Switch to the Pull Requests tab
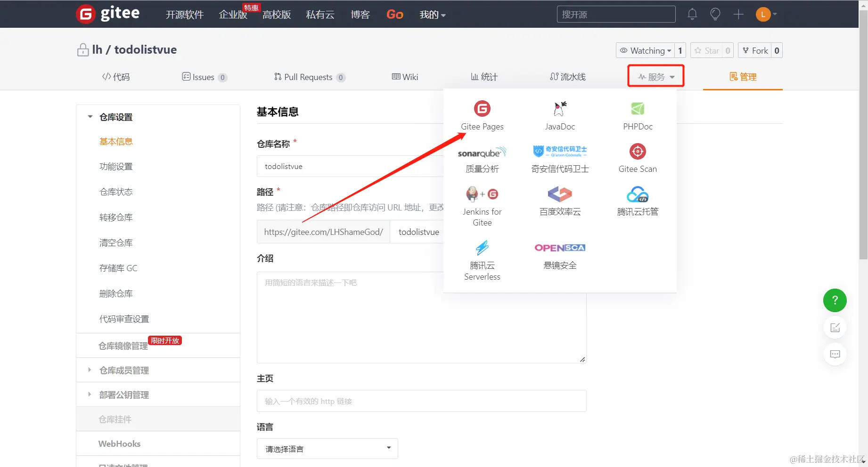The image size is (868, 467). pos(310,77)
